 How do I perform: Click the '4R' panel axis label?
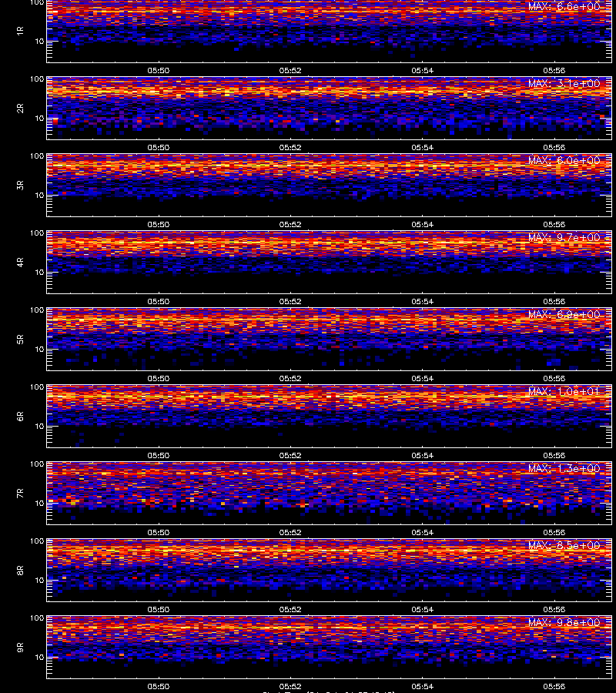coord(20,262)
